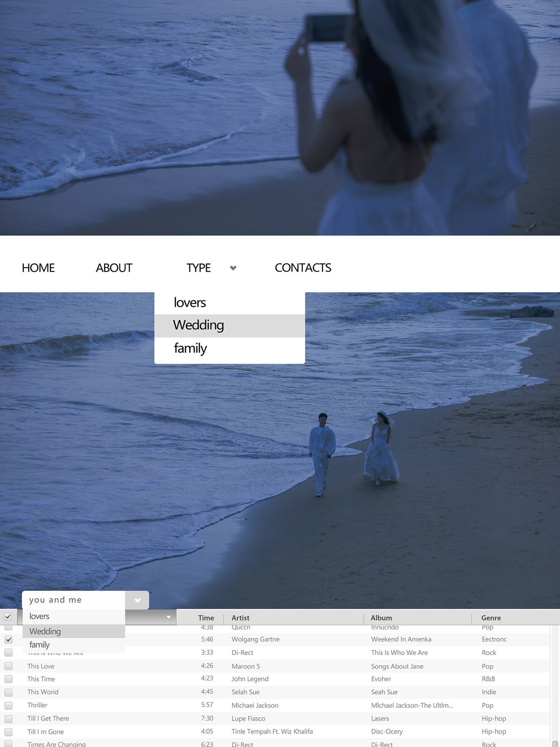Check the This Love track checkbox
Screen dimensions: 560x747
[x=8, y=666]
